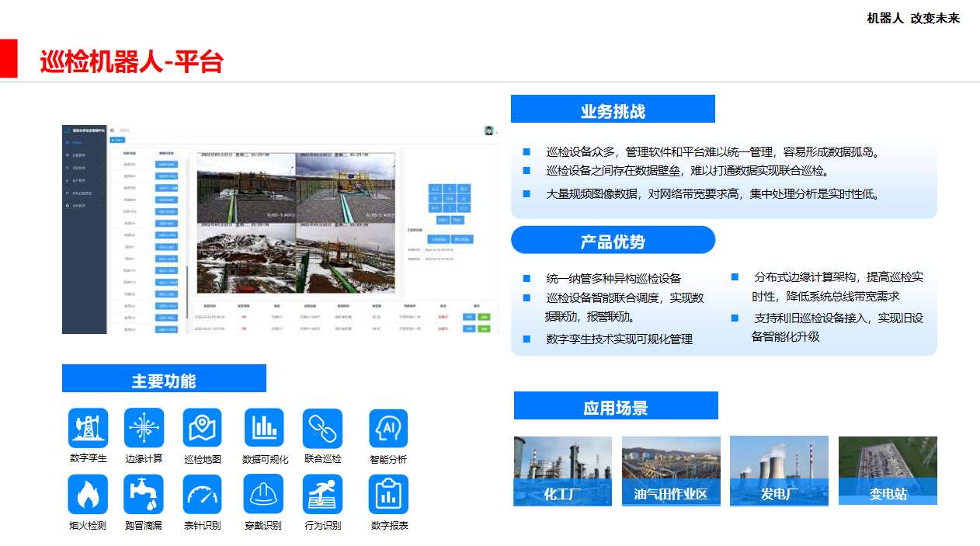
Task: Open the 巡检地图 inspection map icon
Action: (x=202, y=428)
